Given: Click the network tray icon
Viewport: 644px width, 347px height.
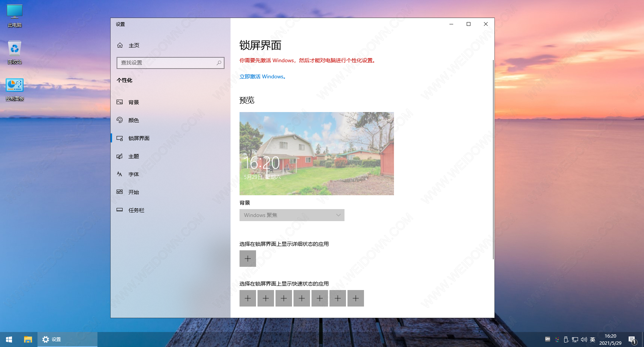Looking at the screenshot, I should 575,340.
